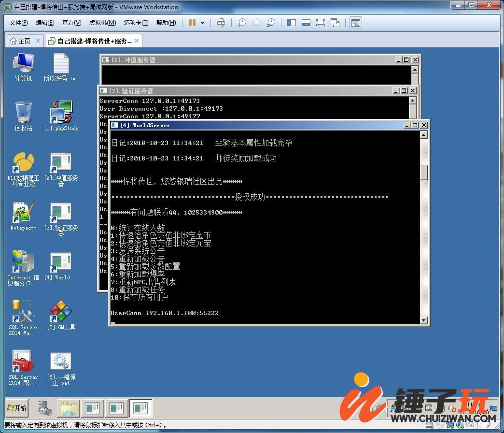Click the '10:保存所有用户' console line
Screen dimensions: 504x433
pyautogui.click(x=139, y=297)
